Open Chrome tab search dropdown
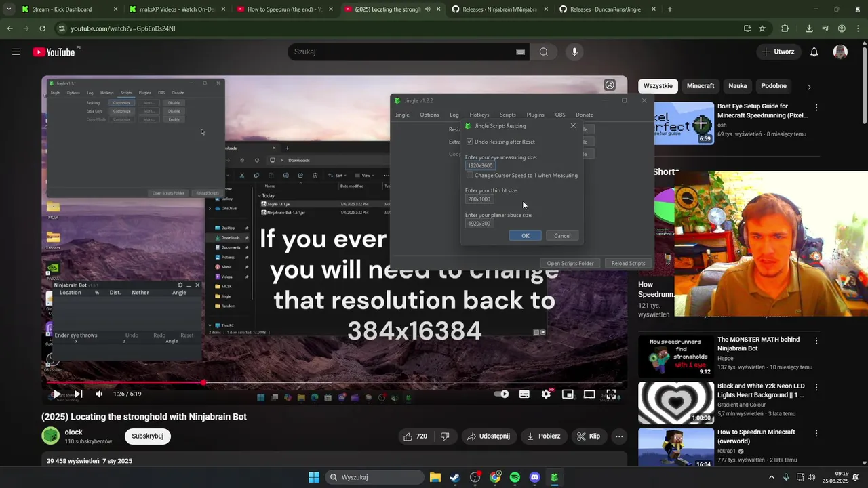This screenshot has width=868, height=488. point(8,9)
